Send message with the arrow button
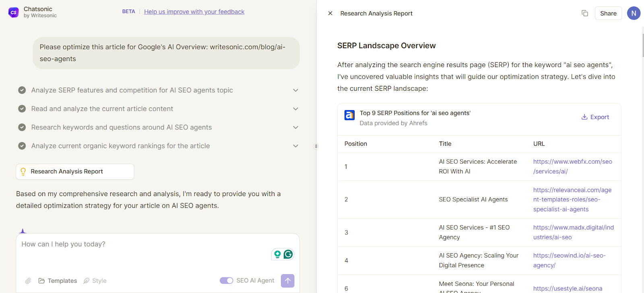This screenshot has height=293, width=644. tap(287, 281)
